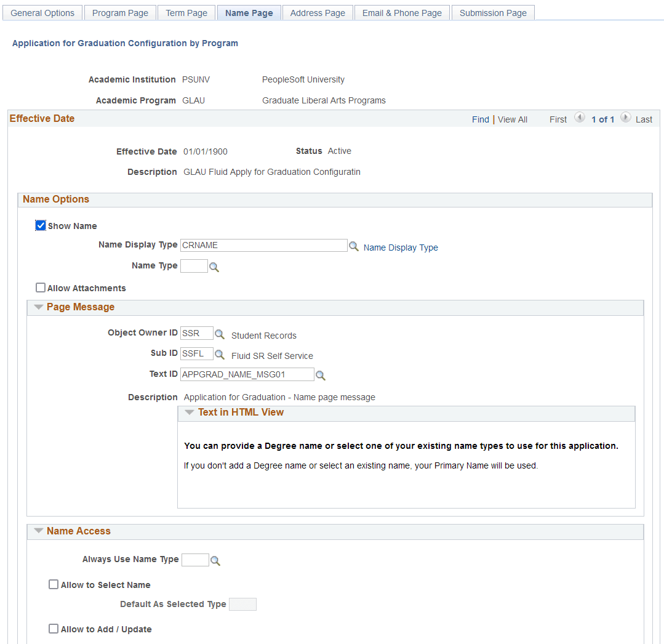Click the Student Records owner description
Screen dimensions: 664x644
[264, 336]
